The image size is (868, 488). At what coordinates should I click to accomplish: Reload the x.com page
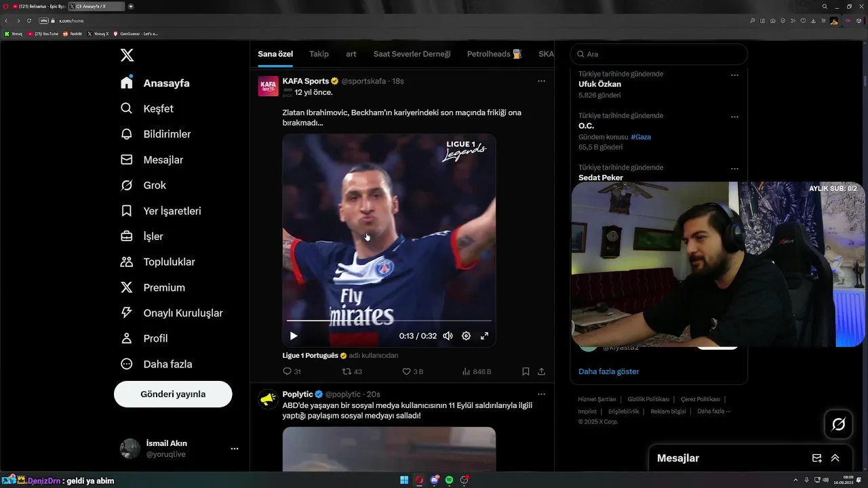point(29,21)
